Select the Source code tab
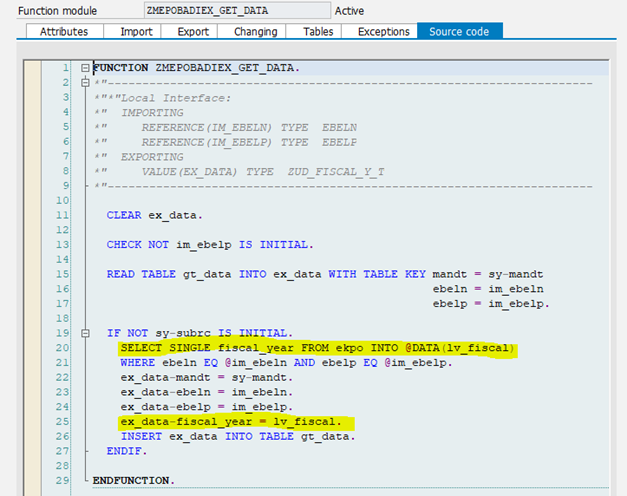This screenshot has width=627, height=496. point(459,32)
